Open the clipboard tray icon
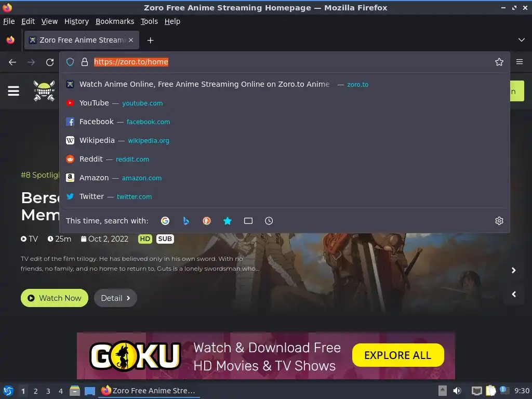This screenshot has height=399, width=532. pos(491,391)
